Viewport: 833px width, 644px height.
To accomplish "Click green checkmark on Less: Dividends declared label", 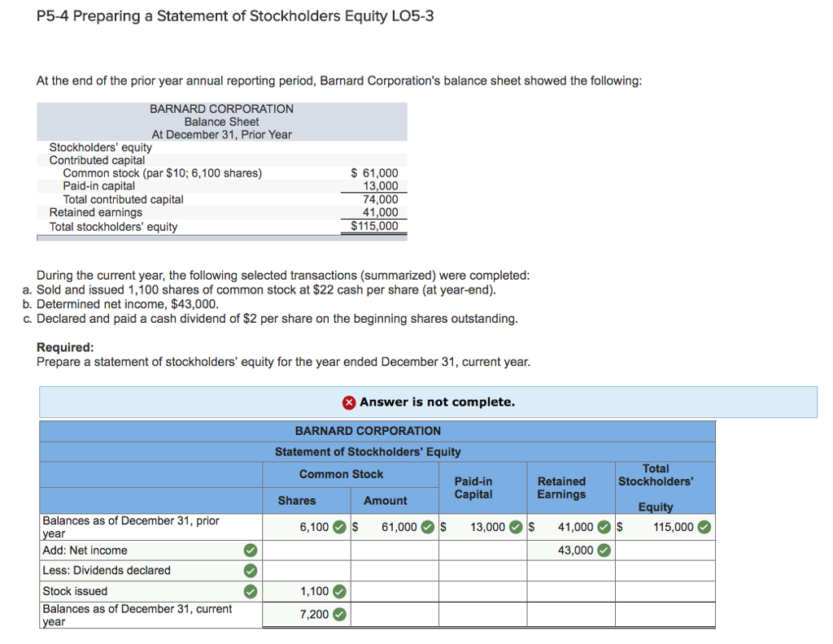I will point(251,571).
